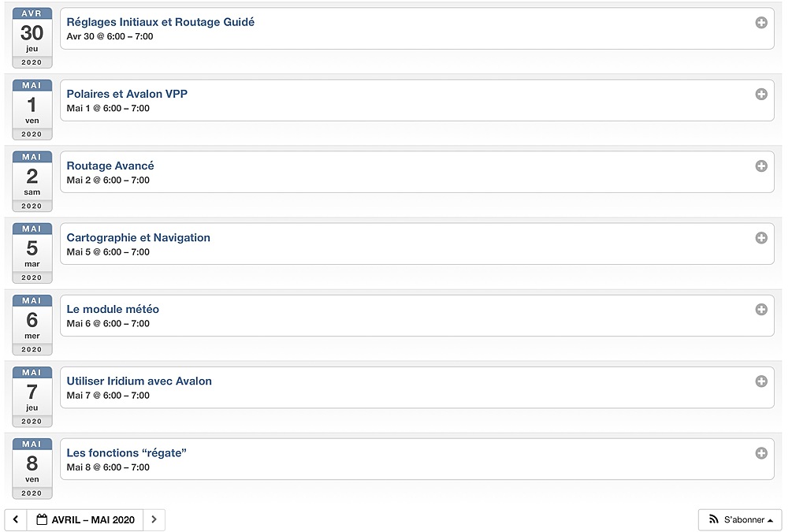Expand the Réglages Initiaux et Routage Guidé plus icon
807x532 pixels.
pyautogui.click(x=761, y=23)
